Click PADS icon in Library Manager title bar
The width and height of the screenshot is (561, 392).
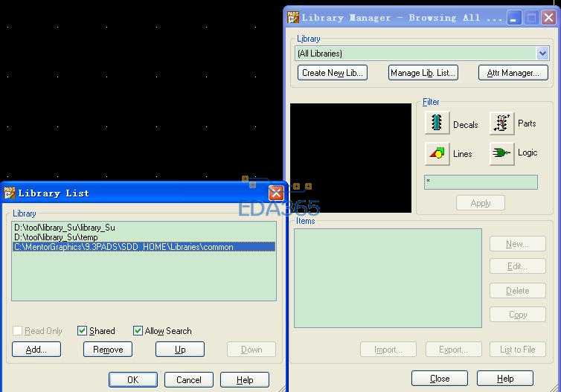tap(293, 17)
